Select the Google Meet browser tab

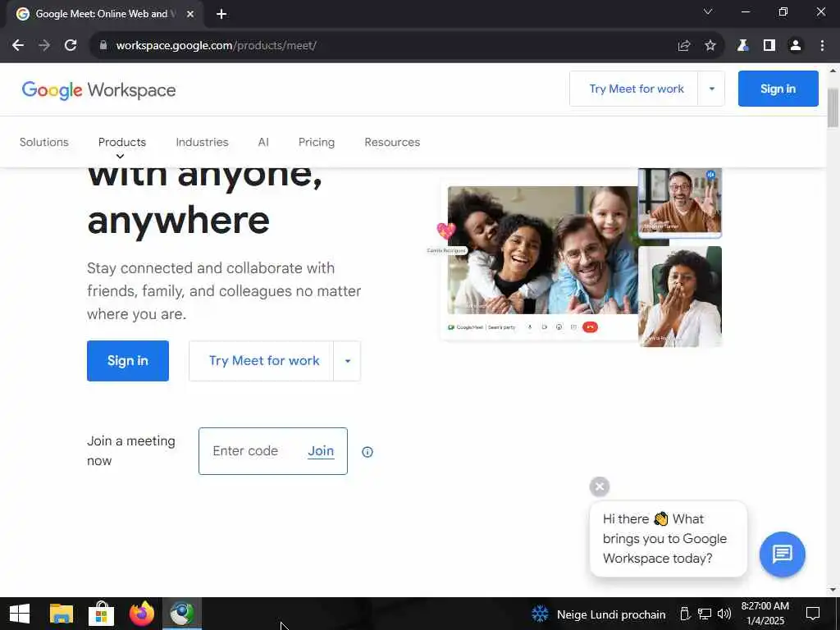(105, 14)
